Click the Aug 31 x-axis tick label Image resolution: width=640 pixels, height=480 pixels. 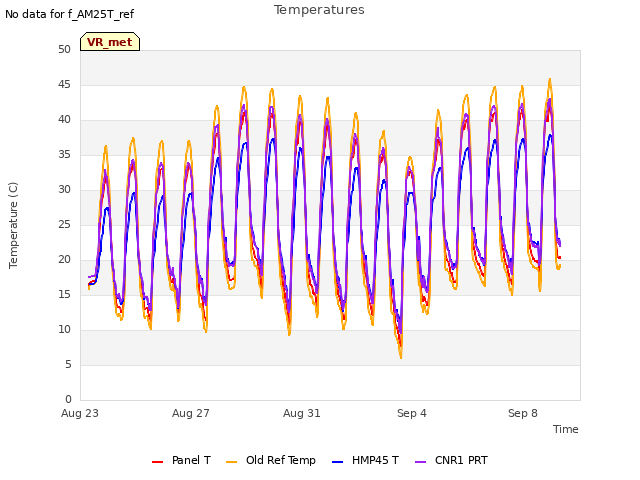(302, 413)
